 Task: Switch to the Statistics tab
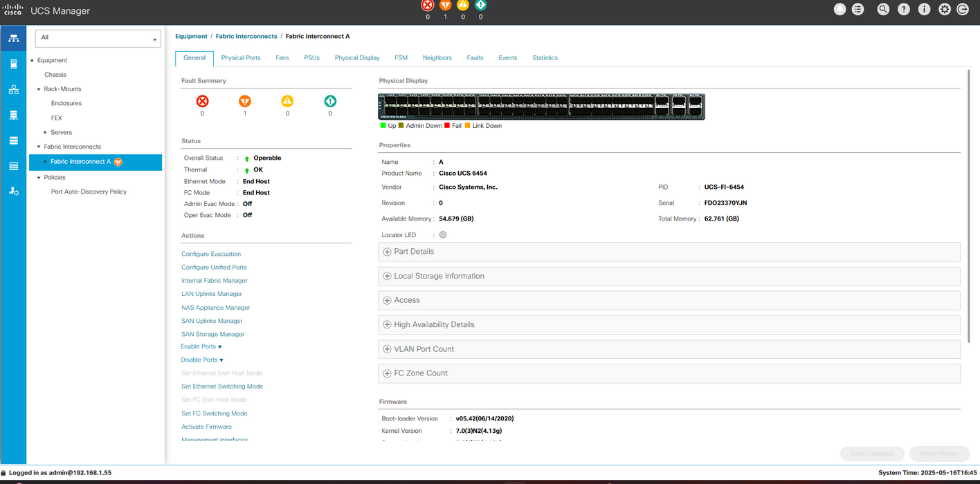click(545, 58)
